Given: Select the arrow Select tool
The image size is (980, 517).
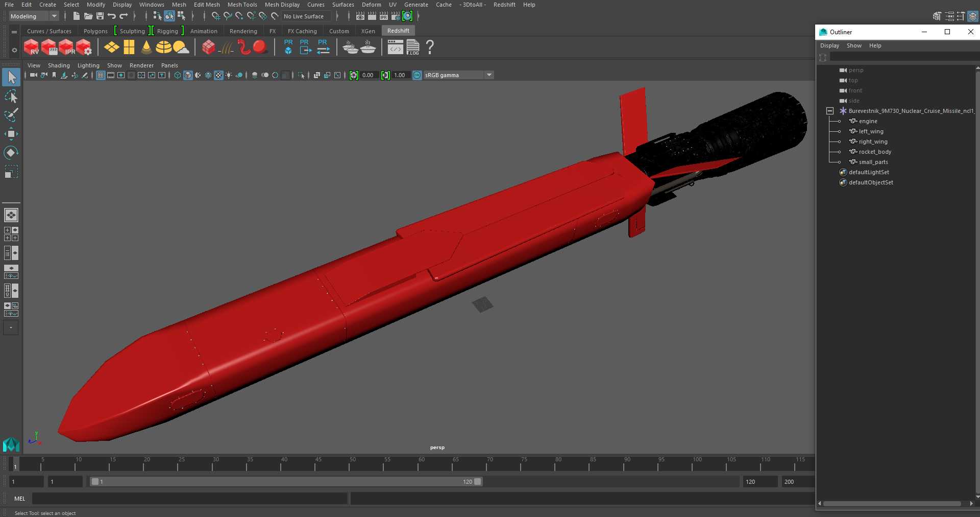Looking at the screenshot, I should (11, 78).
